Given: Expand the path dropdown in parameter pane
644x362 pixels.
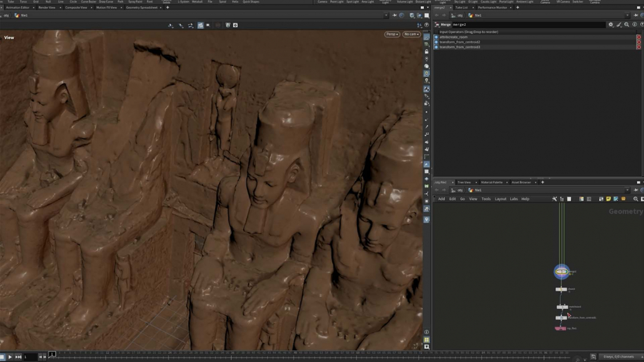Looking at the screenshot, I should 626,15.
